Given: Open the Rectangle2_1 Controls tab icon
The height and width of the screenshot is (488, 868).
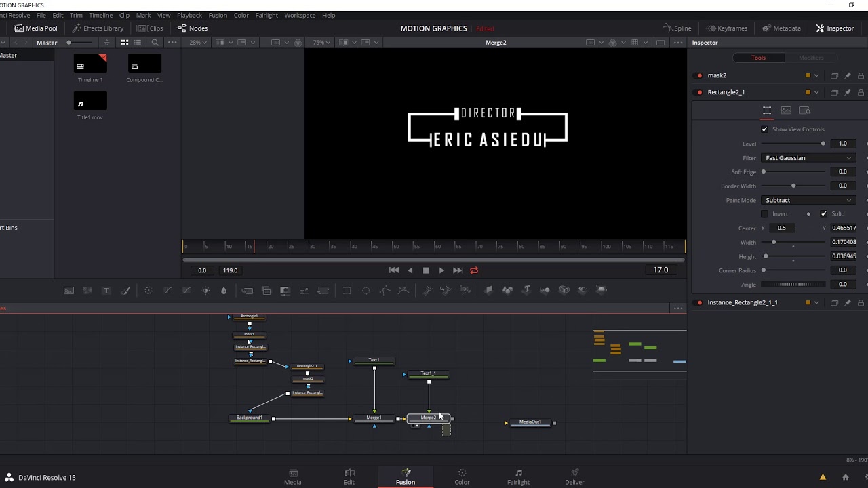Looking at the screenshot, I should [767, 110].
